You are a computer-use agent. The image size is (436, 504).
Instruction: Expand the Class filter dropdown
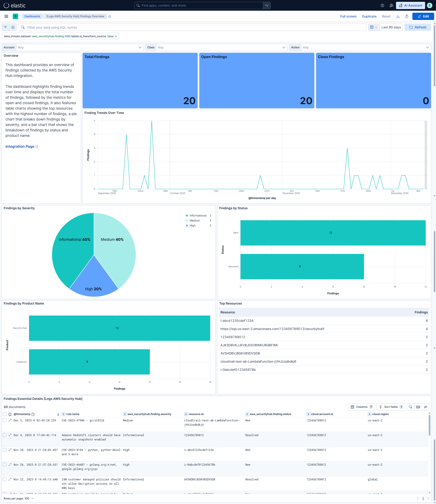(x=284, y=47)
